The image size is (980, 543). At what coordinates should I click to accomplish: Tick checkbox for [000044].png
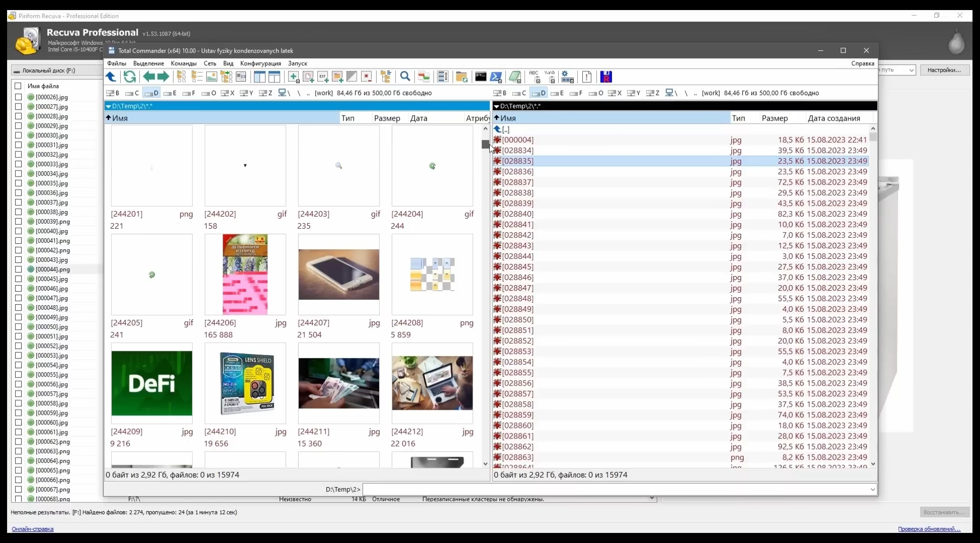(x=19, y=269)
